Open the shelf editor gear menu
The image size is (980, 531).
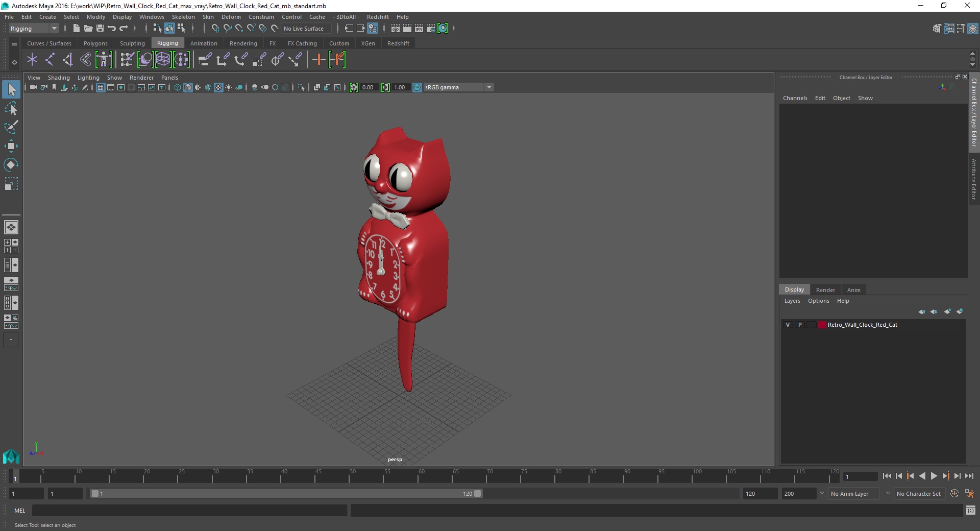[x=14, y=62]
